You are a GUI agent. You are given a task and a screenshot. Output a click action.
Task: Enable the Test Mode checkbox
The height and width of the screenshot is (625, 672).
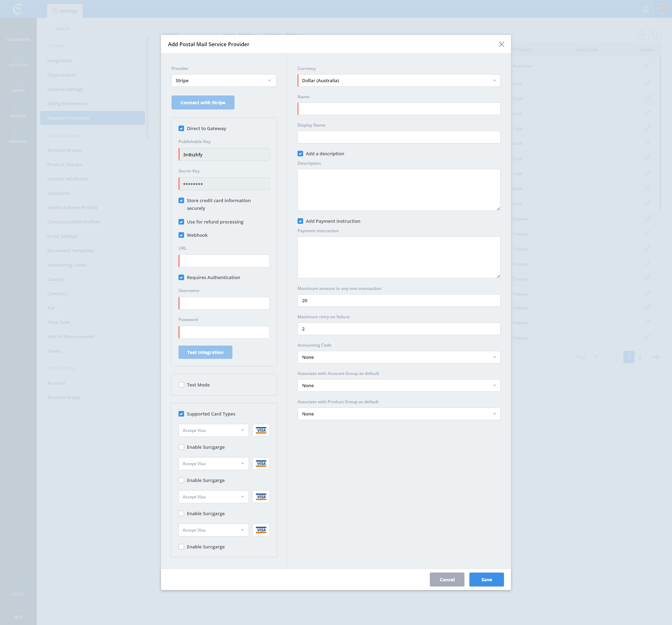click(181, 385)
